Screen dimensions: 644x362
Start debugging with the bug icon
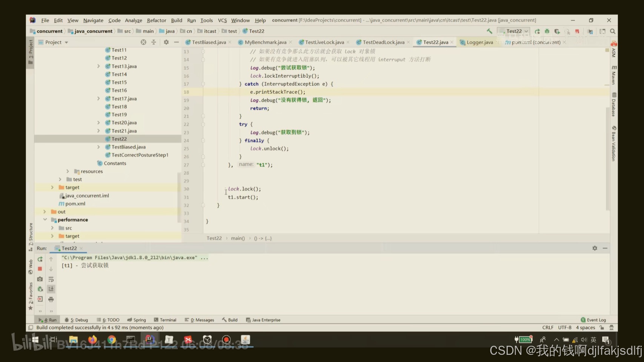[547, 31]
